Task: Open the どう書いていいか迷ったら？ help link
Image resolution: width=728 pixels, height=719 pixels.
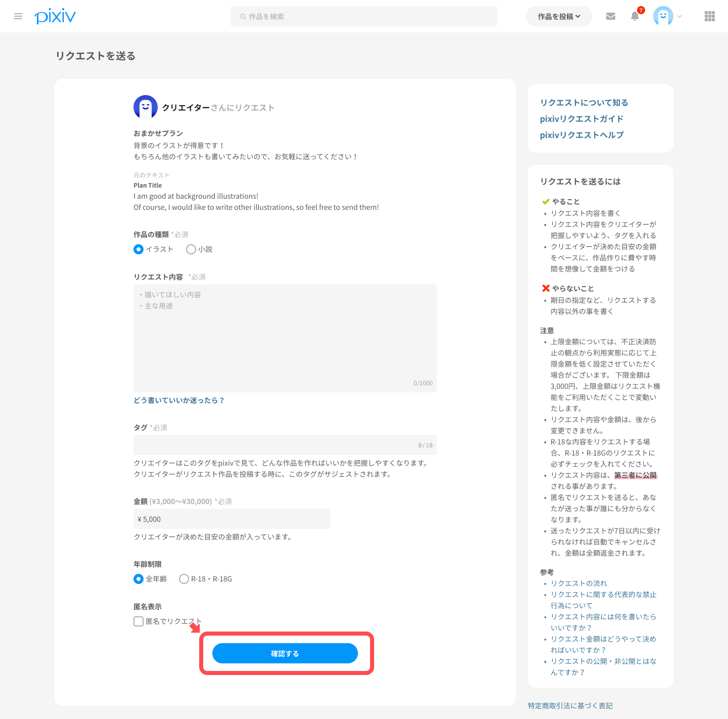Action: (x=179, y=400)
